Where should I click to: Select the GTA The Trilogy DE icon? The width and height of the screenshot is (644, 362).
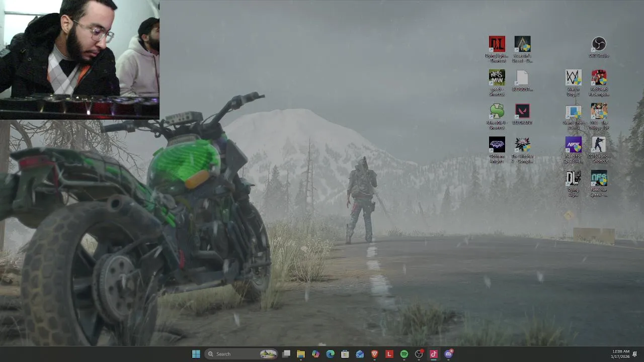(599, 117)
